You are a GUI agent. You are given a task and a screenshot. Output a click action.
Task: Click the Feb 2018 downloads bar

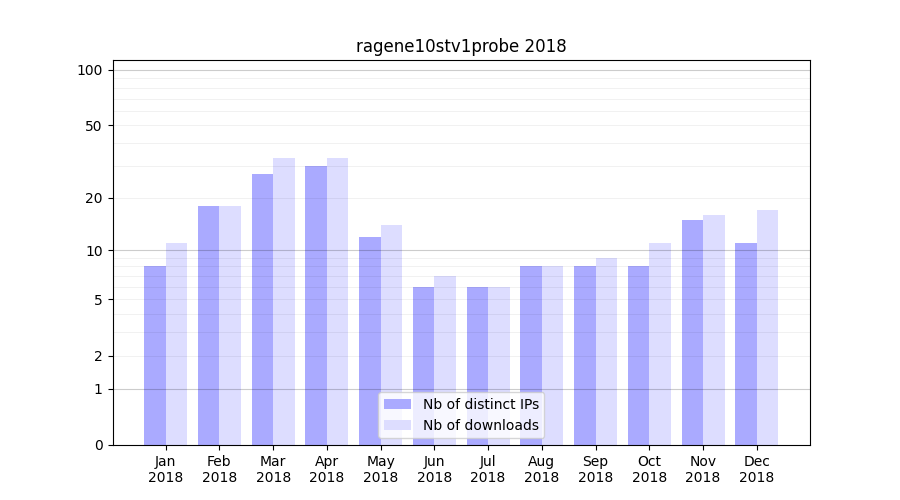[x=230, y=325]
